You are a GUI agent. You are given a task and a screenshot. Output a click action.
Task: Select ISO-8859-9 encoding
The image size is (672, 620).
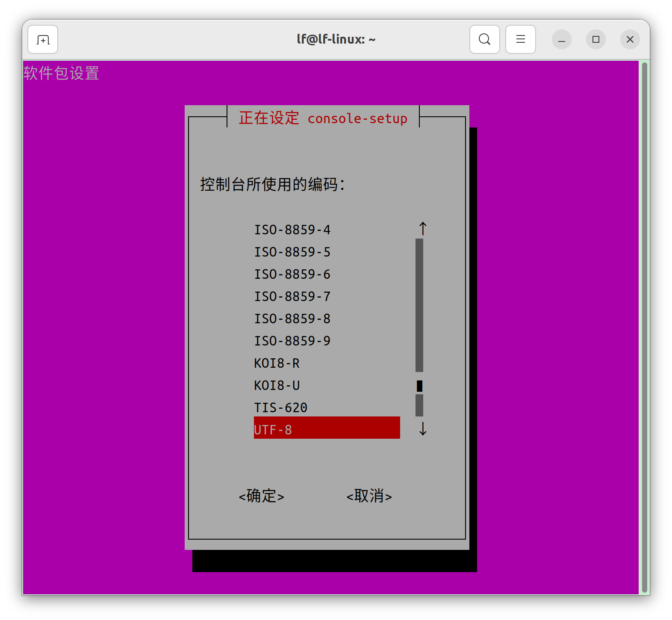coord(327,341)
